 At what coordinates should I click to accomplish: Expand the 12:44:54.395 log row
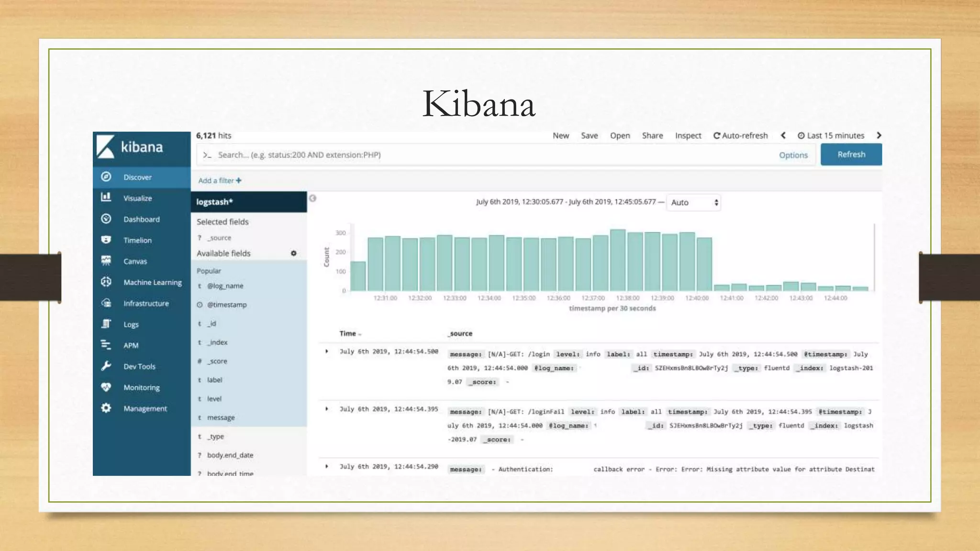(x=327, y=409)
